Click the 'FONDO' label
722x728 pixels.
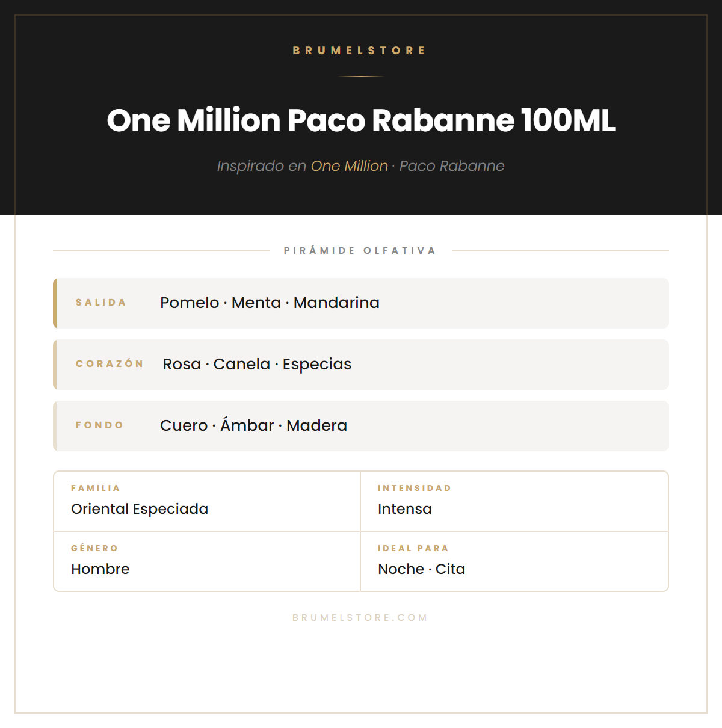(100, 425)
